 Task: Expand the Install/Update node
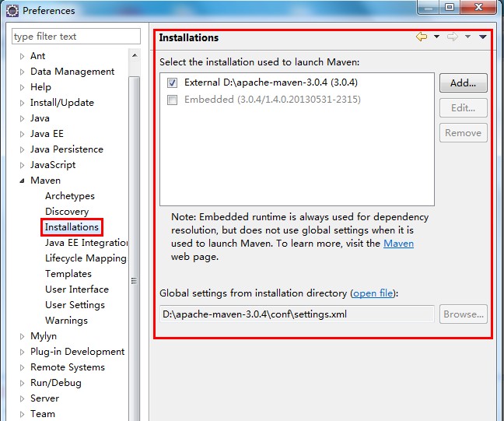(22, 103)
